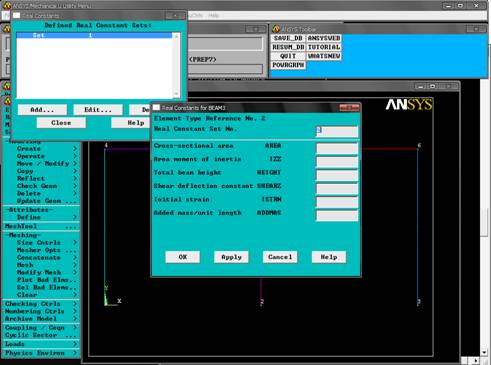Image resolution: width=491 pixels, height=365 pixels.
Task: Expand Archive Model submenu
Action: pyautogui.click(x=42, y=319)
